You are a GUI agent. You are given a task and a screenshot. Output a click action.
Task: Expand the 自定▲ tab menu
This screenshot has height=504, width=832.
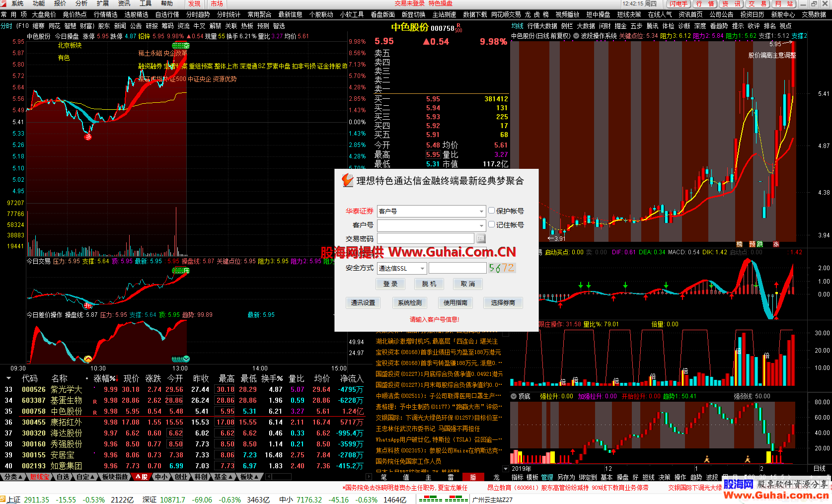[x=85, y=477]
